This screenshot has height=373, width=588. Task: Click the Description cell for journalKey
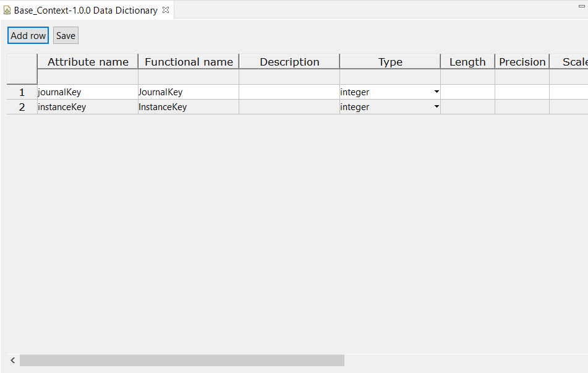click(289, 92)
